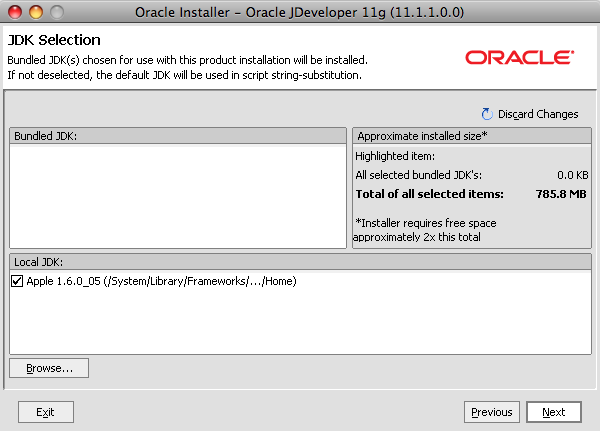Image resolution: width=600 pixels, height=431 pixels.
Task: Click the Bundled JDK list header
Action: (x=178, y=136)
